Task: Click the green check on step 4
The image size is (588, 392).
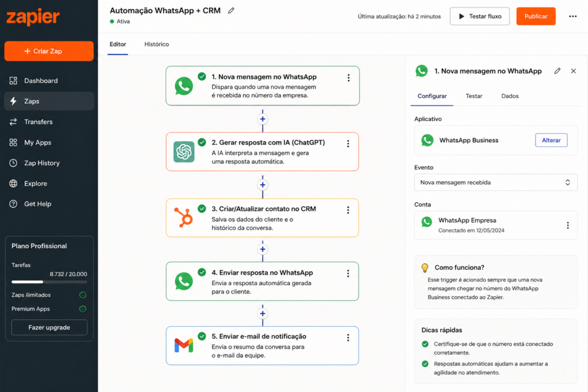Action: point(202,272)
